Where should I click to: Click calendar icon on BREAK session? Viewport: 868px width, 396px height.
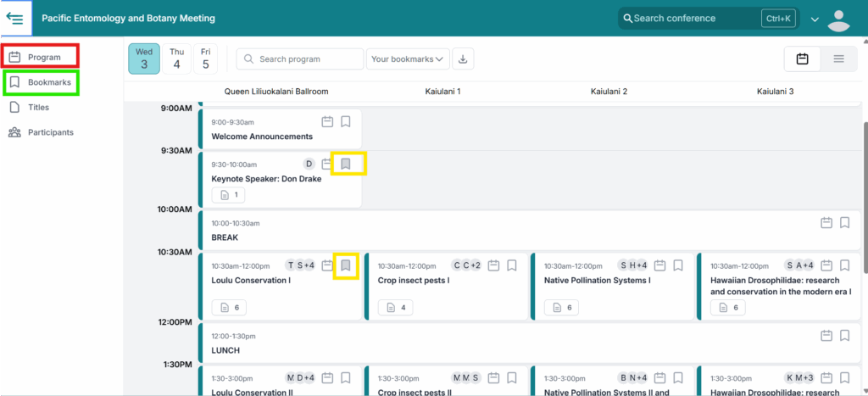click(x=826, y=223)
